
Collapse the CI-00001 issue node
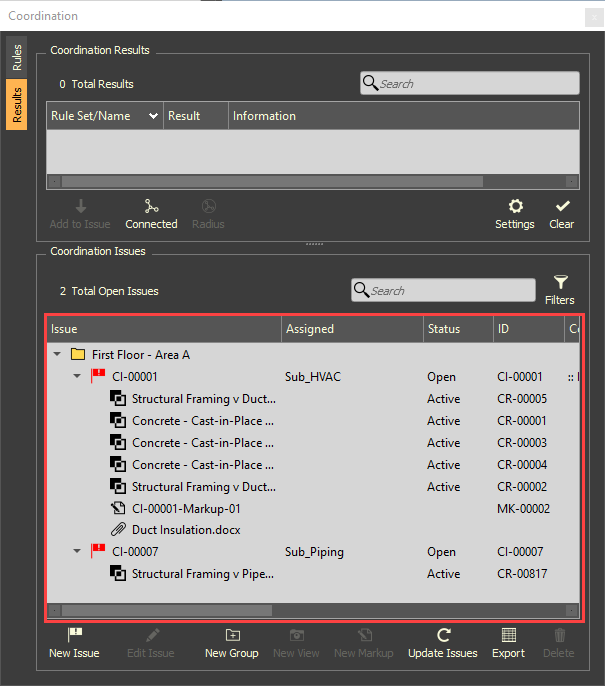pos(77,377)
